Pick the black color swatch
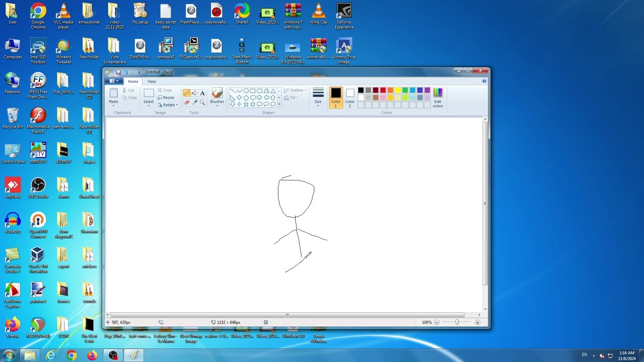644x362 pixels. click(361, 90)
